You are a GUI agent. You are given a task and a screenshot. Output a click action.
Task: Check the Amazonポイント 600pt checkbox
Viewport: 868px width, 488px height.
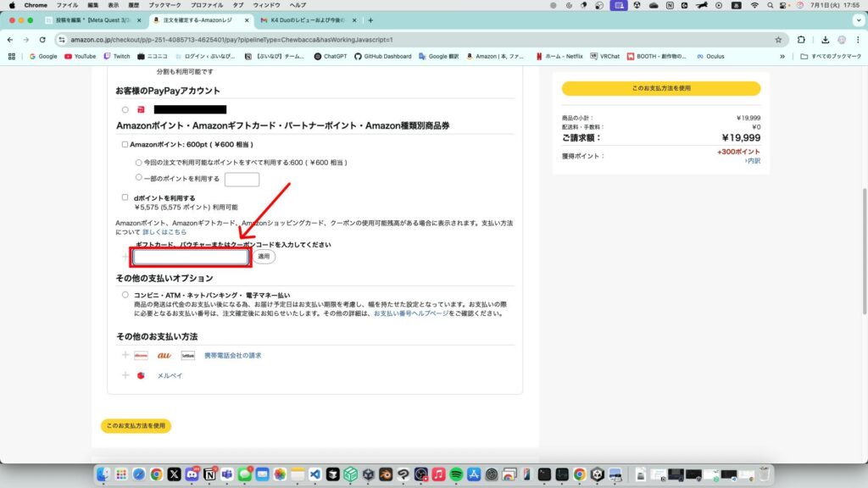[x=125, y=145]
